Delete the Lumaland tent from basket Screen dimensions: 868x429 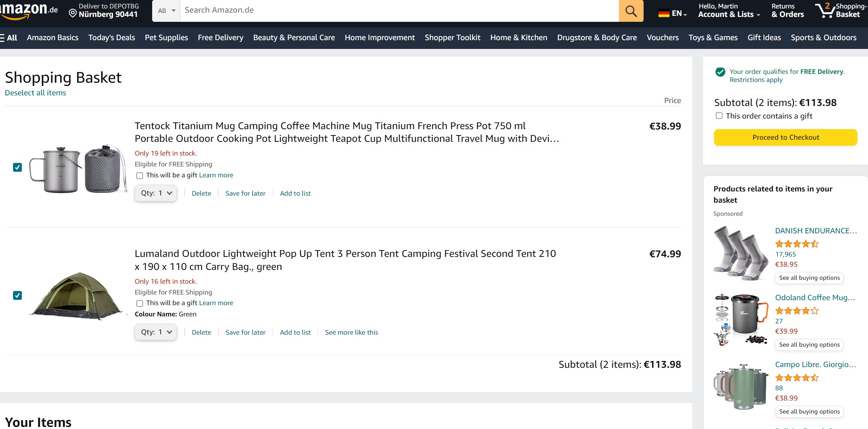tap(201, 332)
